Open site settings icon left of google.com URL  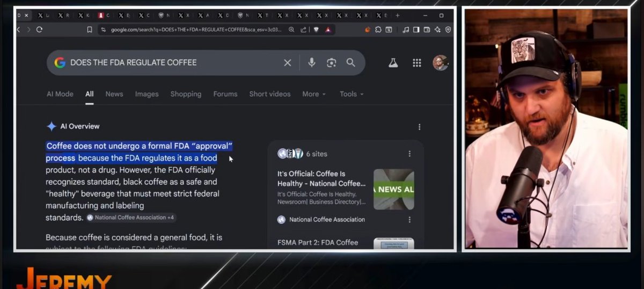tap(103, 30)
